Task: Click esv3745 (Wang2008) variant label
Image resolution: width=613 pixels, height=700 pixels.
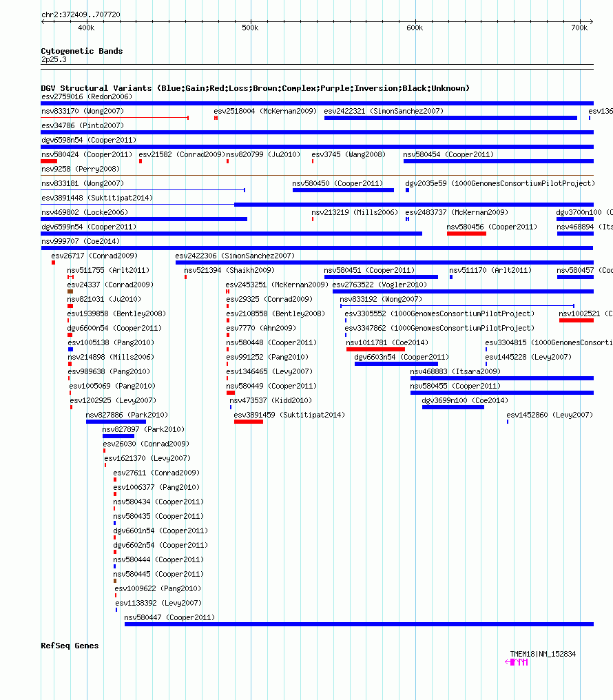Action: (x=349, y=155)
